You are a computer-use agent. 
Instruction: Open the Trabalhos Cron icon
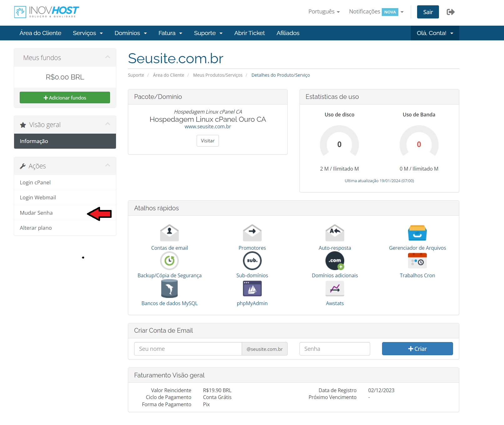pos(417,261)
